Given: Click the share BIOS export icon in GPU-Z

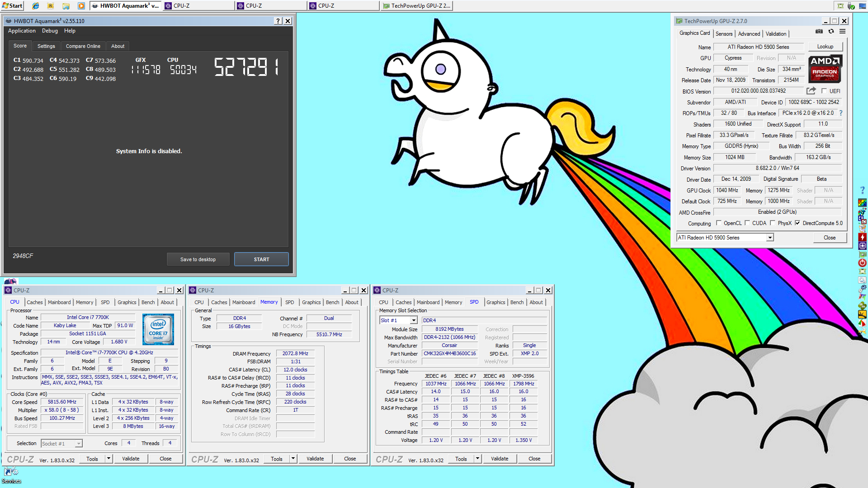Looking at the screenshot, I should click(811, 91).
